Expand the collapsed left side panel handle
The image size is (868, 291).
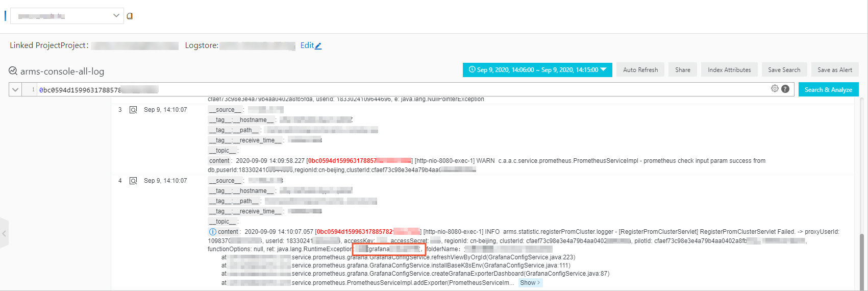click(x=4, y=233)
